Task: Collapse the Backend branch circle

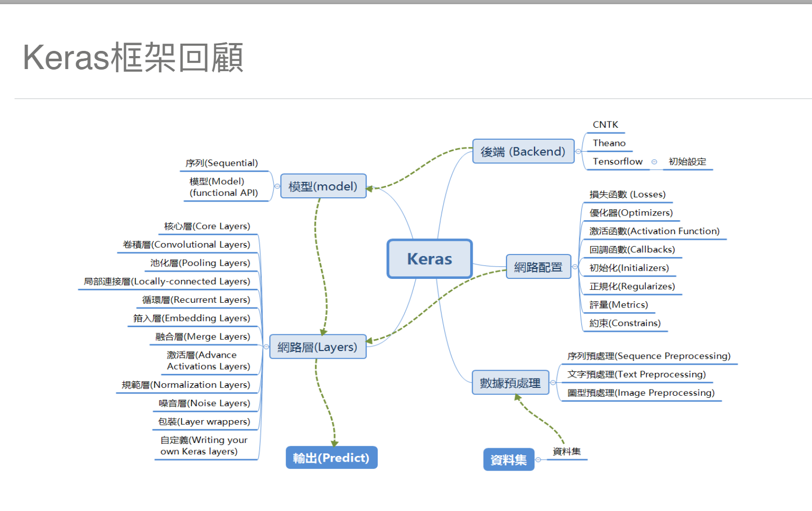Action: coord(578,152)
